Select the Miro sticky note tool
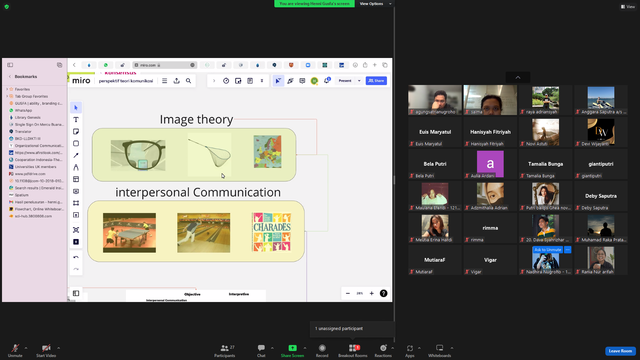The image size is (640, 360). (x=76, y=131)
